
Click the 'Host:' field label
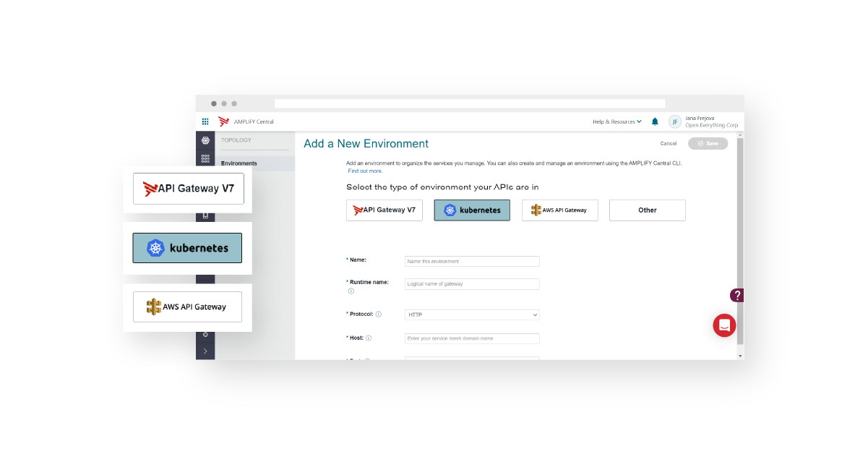pyautogui.click(x=357, y=338)
